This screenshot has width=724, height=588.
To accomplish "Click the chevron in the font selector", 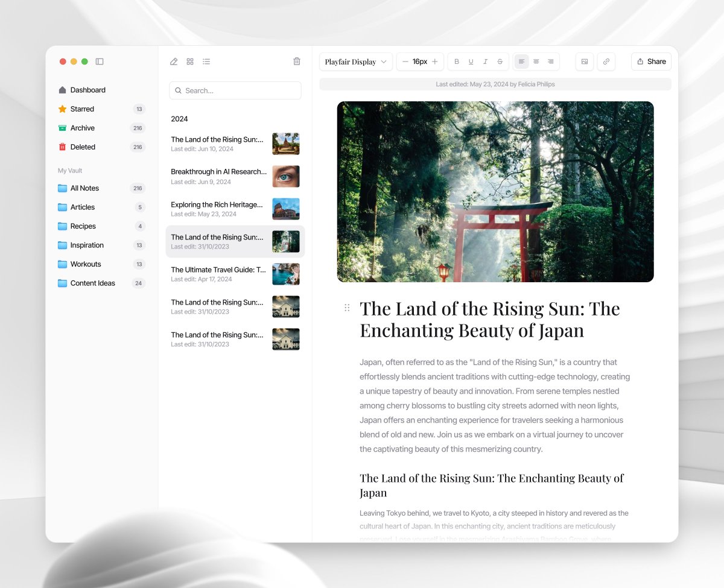I will [x=384, y=62].
